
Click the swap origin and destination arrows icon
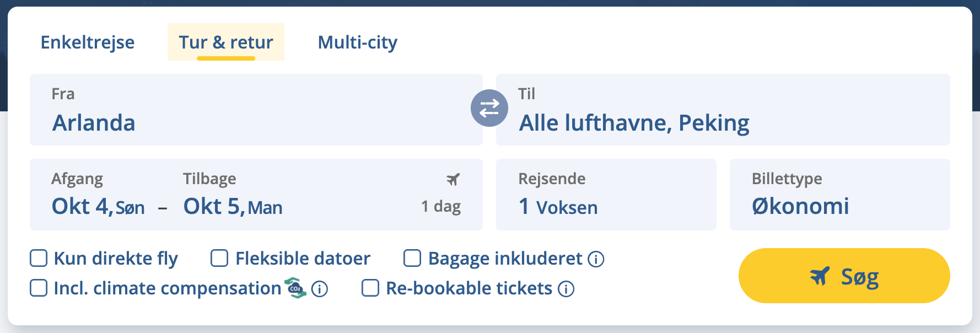489,108
